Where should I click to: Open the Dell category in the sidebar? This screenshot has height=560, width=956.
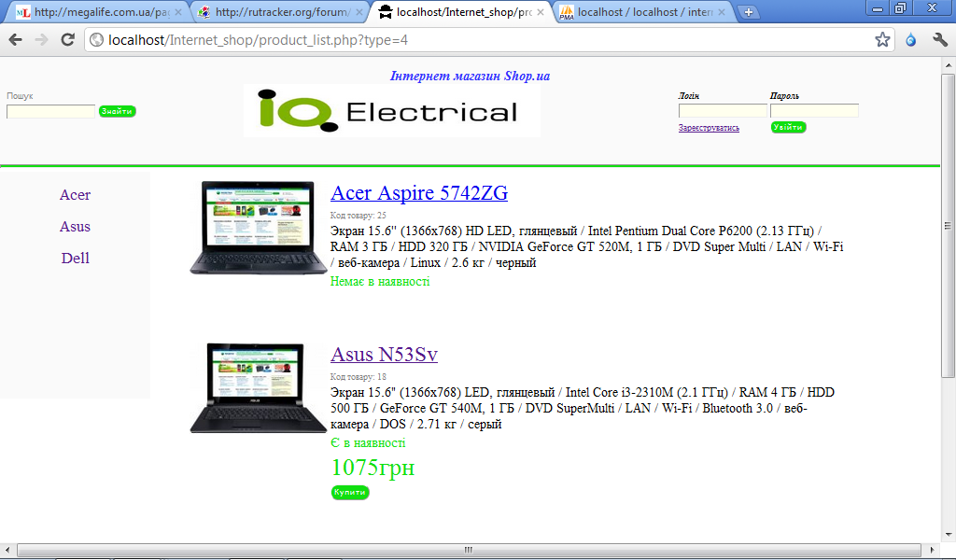75,259
